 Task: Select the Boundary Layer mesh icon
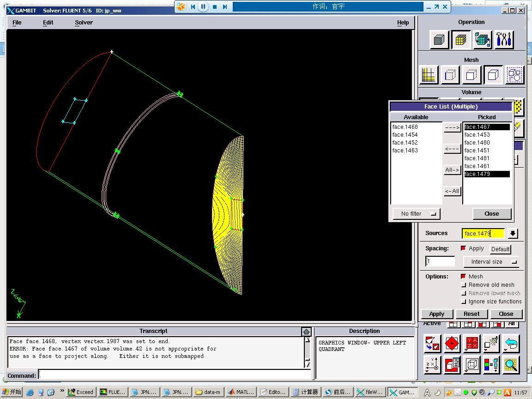pyautogui.click(x=429, y=75)
